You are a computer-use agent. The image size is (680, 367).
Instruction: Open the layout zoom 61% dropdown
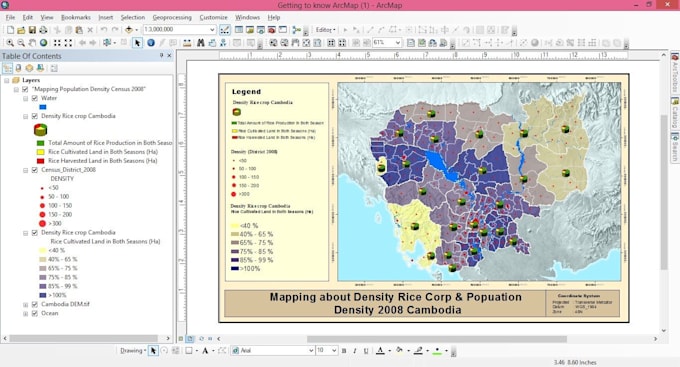398,43
